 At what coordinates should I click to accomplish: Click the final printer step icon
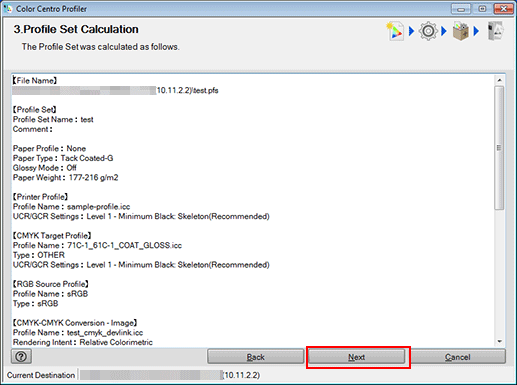click(495, 31)
